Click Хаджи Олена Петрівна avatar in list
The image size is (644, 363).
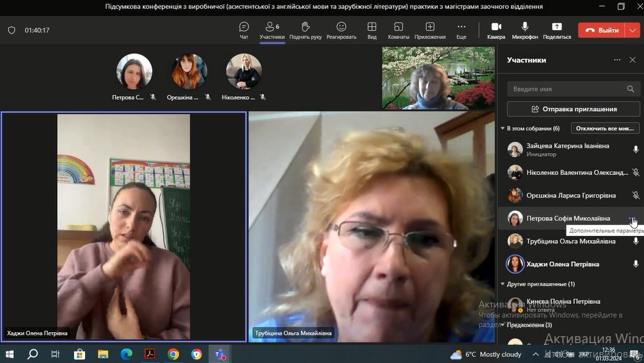click(515, 264)
